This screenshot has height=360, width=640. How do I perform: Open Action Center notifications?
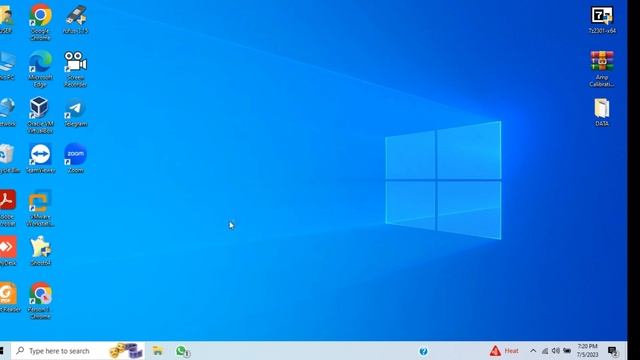[613, 351]
